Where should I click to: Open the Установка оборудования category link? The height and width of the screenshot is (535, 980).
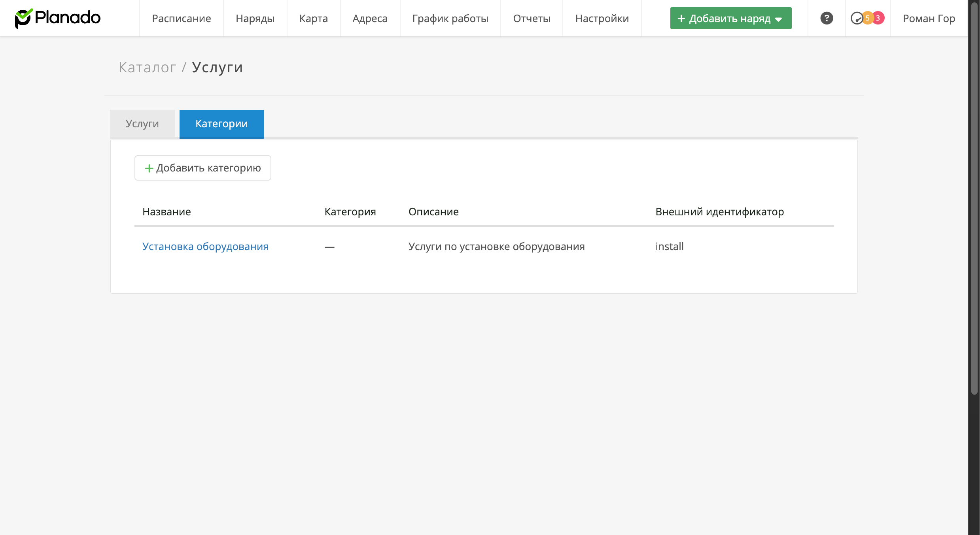205,247
